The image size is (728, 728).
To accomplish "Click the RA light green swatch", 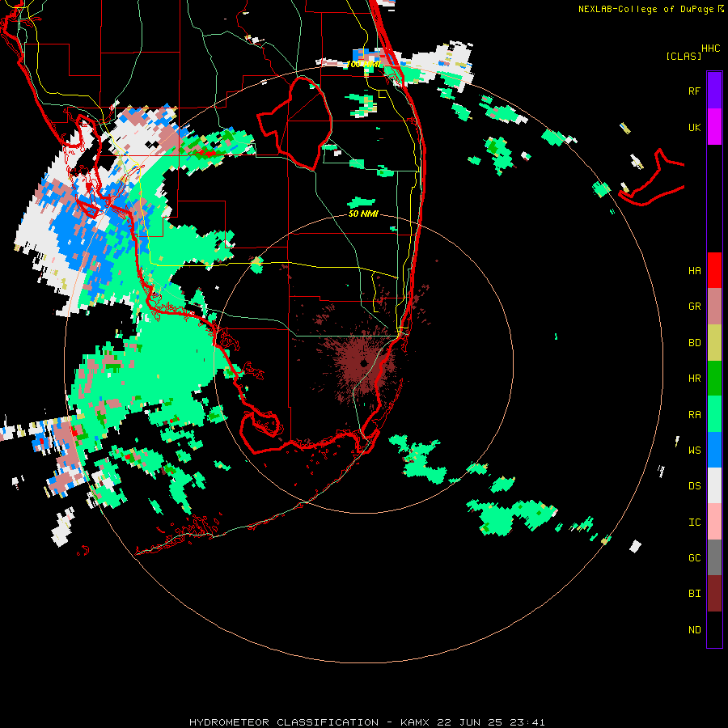I will point(714,414).
